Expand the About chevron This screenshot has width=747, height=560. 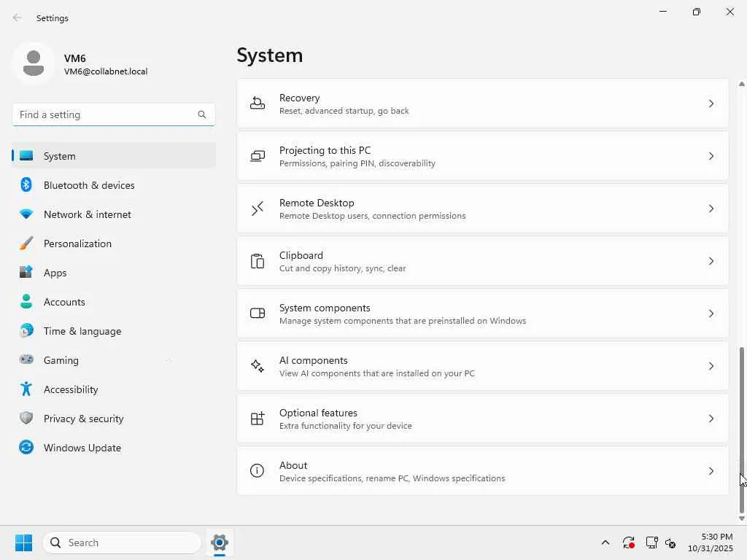pos(711,471)
